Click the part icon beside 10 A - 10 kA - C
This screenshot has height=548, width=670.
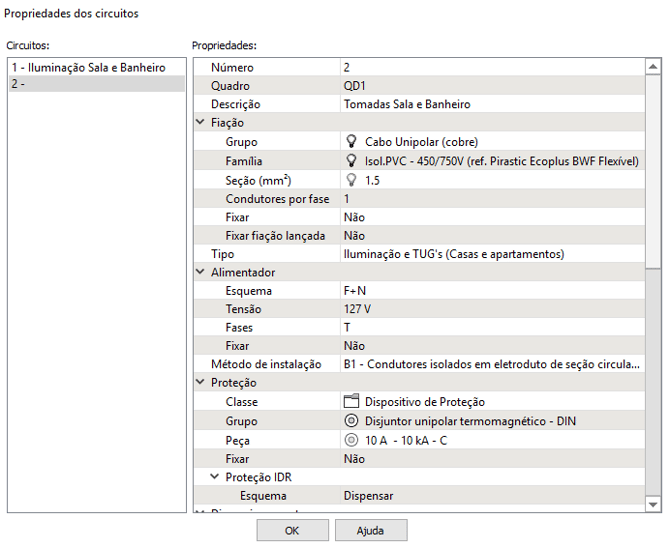click(351, 440)
